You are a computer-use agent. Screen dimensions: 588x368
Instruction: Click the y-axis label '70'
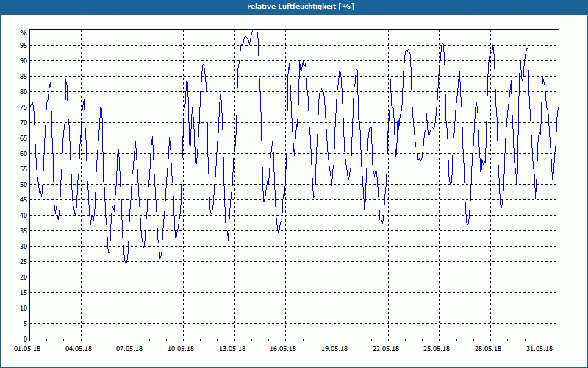(x=24, y=122)
